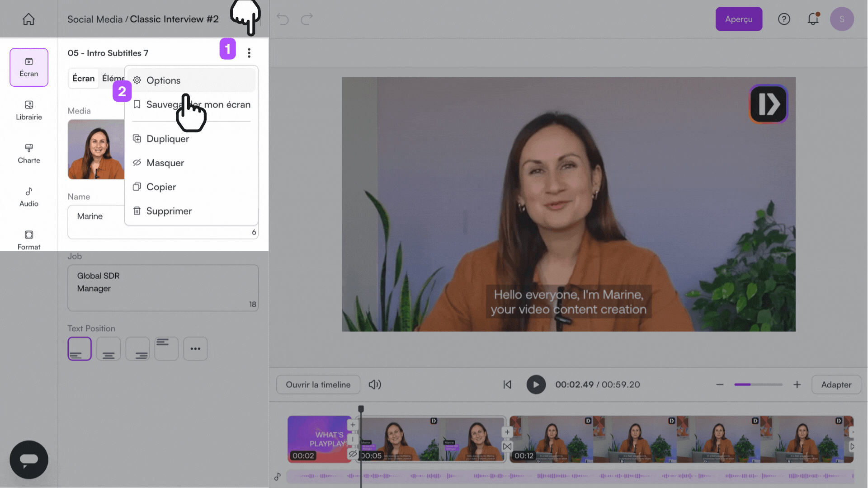Choose Dupliquer from the context menu

click(168, 139)
